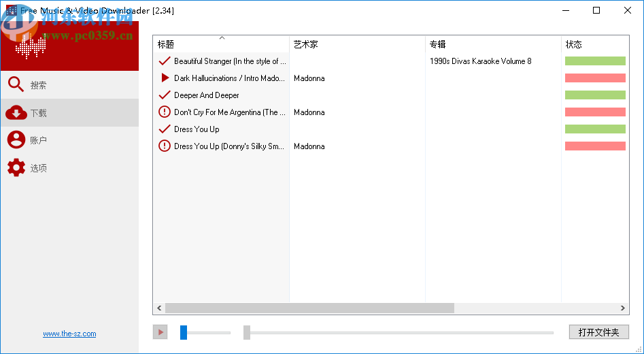Image resolution: width=644 pixels, height=354 pixels.
Task: Click the checkmark icon beside Beautiful Stranger
Action: [x=165, y=61]
